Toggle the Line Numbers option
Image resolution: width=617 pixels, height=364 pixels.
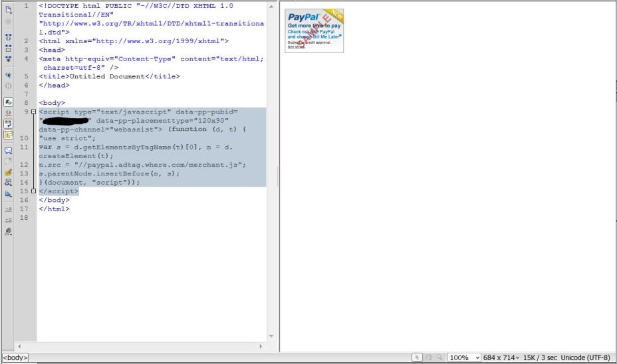[8, 102]
